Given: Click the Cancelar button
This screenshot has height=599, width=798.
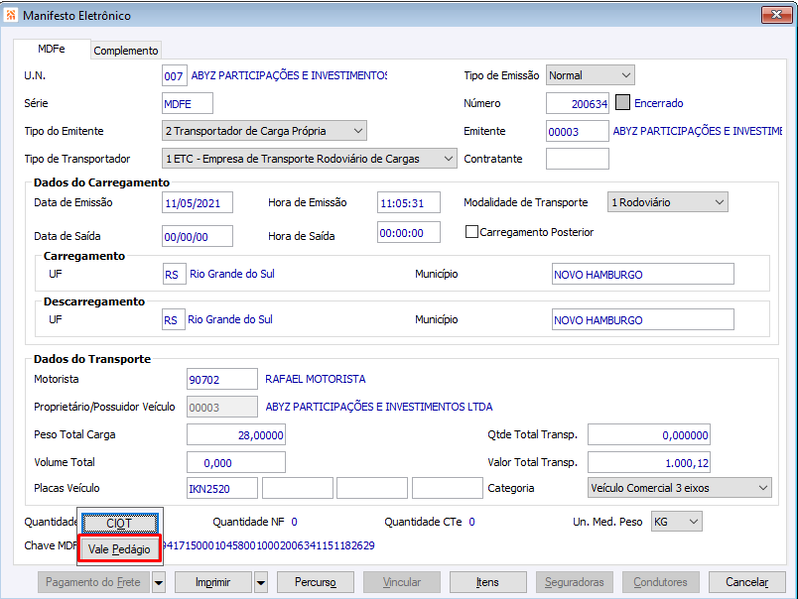Looking at the screenshot, I should pyautogui.click(x=747, y=582).
